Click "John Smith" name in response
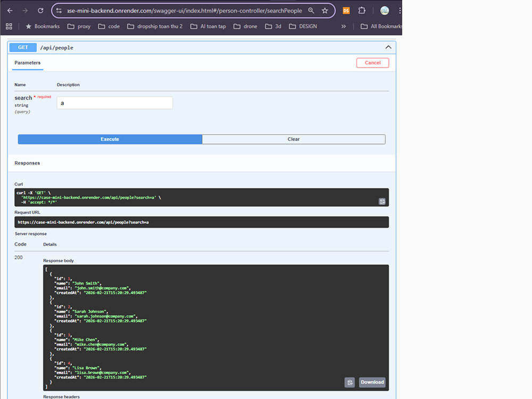The image size is (532, 399). 86,284
